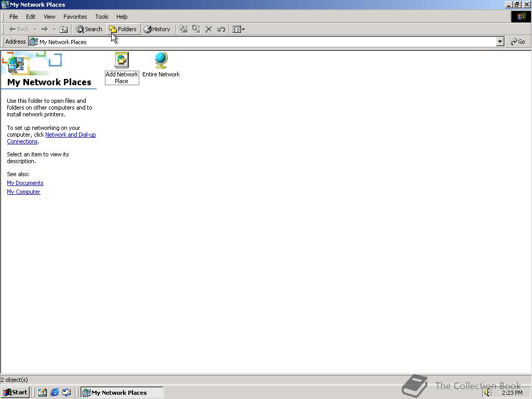
Task: Click the Undo toolbar icon
Action: [221, 29]
